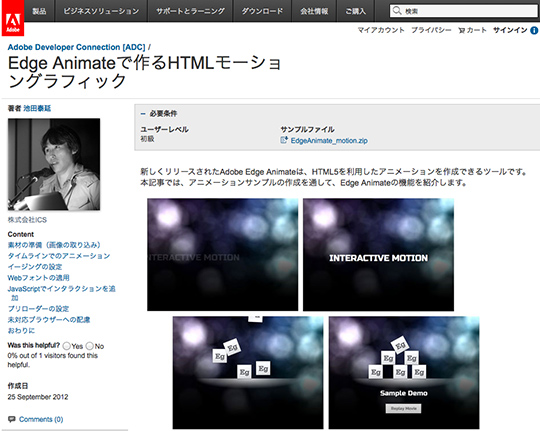Open Adobe Developer Connection [ADC] breadcrumb
Image resolution: width=540 pixels, height=431 pixels.
(x=76, y=47)
